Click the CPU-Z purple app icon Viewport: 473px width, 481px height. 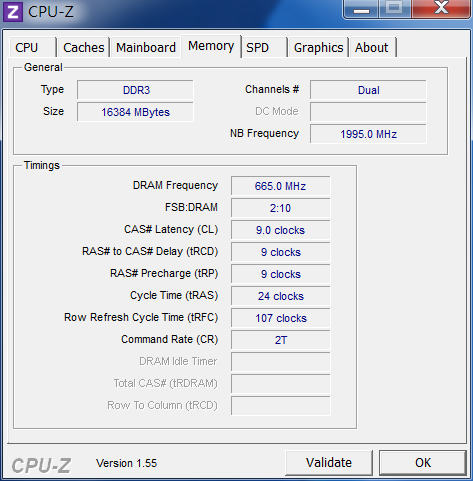(x=13, y=12)
